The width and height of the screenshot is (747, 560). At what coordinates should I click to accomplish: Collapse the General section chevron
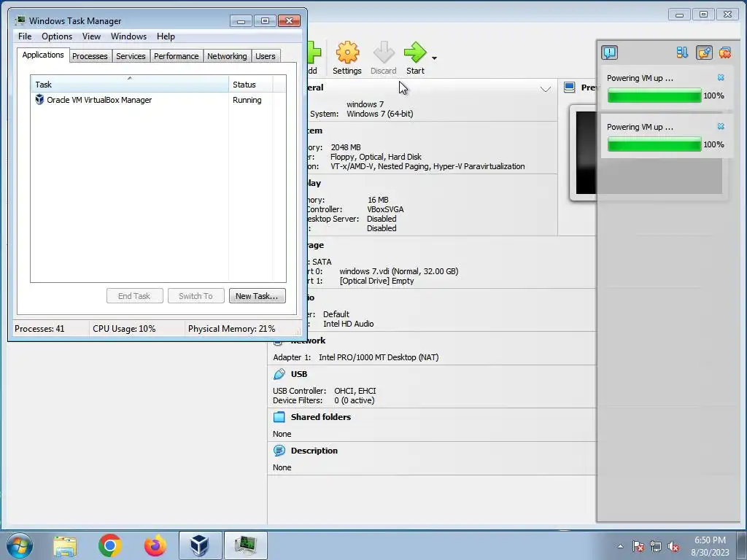point(546,89)
